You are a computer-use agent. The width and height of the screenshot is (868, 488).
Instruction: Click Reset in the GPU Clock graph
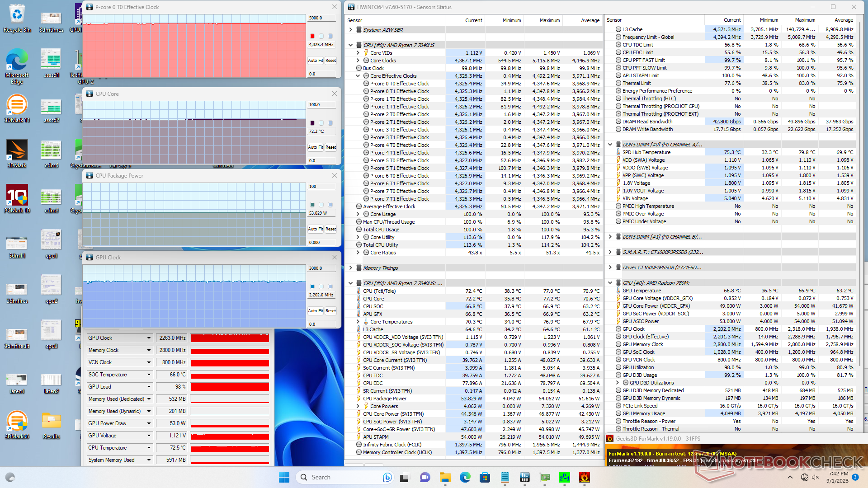click(331, 311)
